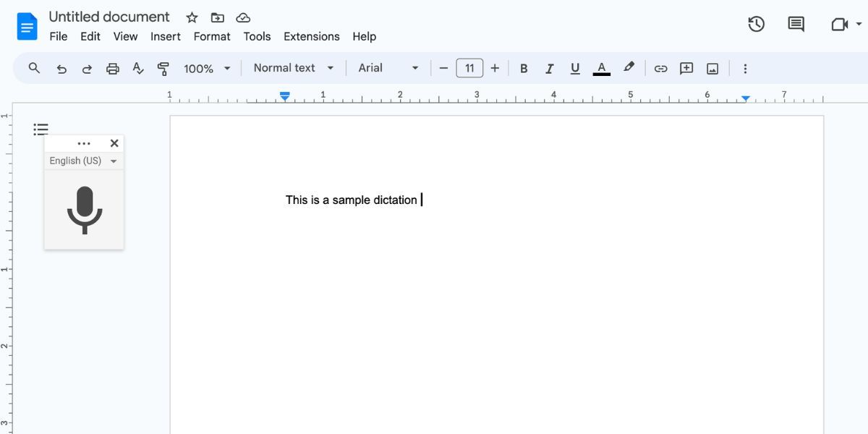Click the Insert image icon
The height and width of the screenshot is (434, 868).
(712, 69)
